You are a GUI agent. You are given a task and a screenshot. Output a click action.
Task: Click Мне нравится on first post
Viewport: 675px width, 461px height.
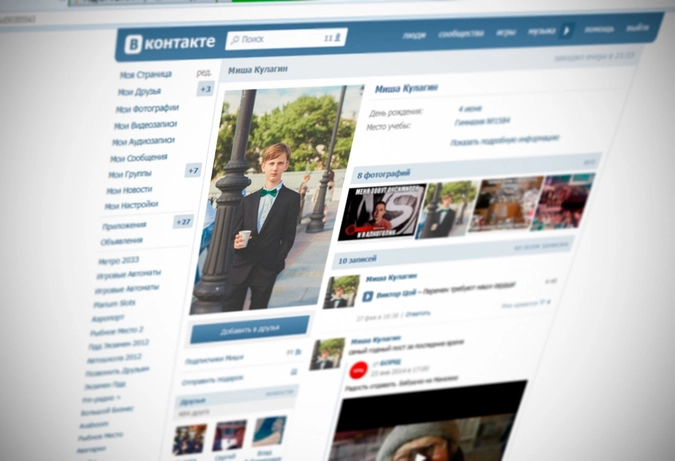click(x=525, y=304)
